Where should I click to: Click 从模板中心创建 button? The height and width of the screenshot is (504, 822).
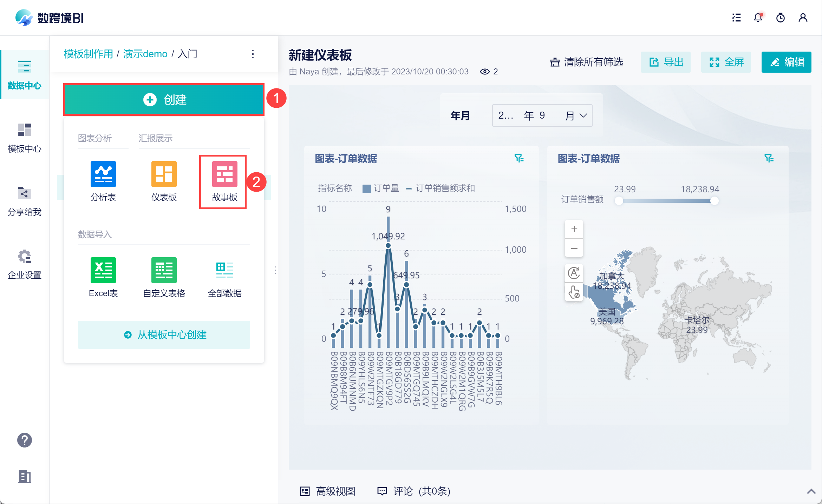click(x=164, y=335)
